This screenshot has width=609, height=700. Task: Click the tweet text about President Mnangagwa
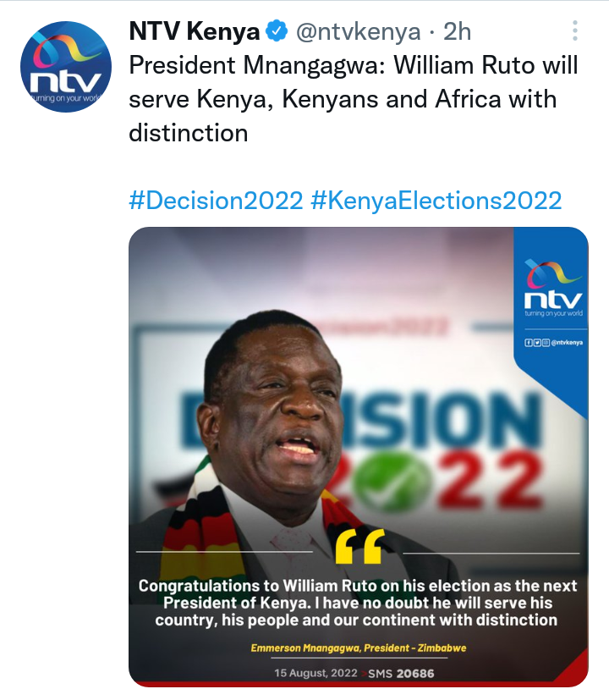[x=354, y=99]
